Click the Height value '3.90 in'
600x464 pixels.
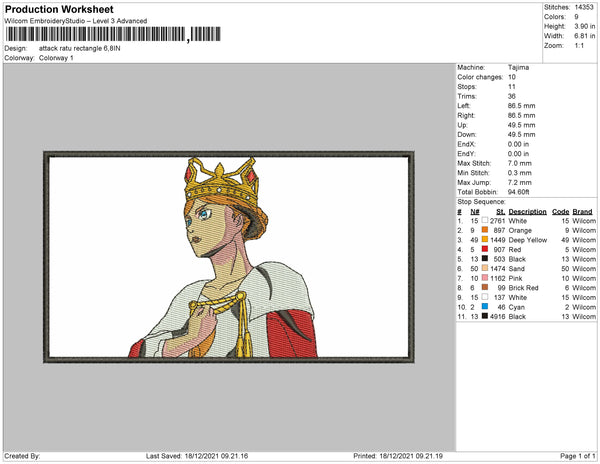[585, 26]
